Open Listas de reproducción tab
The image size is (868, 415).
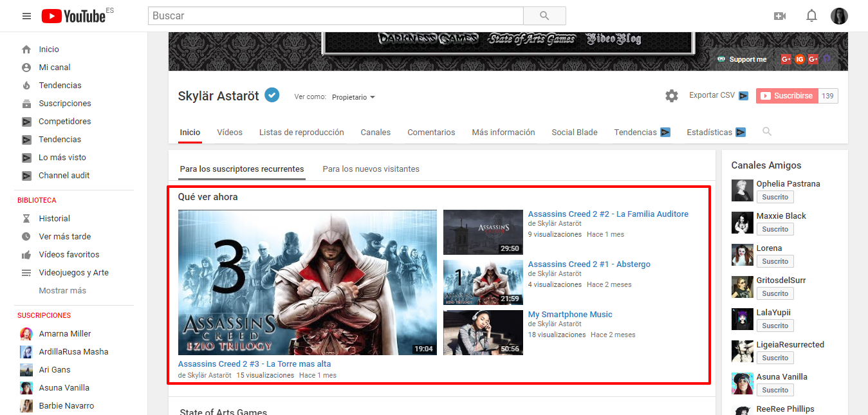(x=302, y=132)
